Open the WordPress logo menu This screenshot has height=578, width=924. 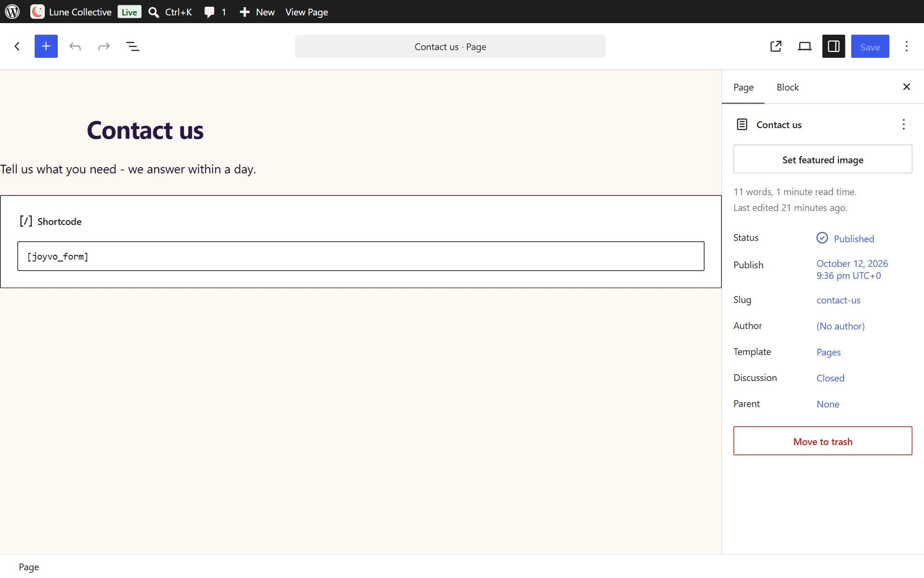[x=12, y=12]
